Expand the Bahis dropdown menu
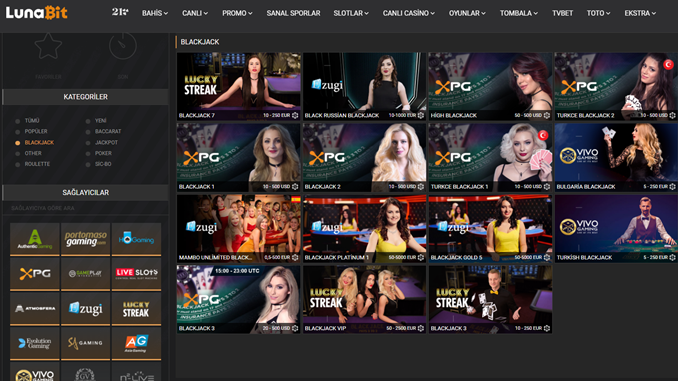This screenshot has width=678, height=381. click(155, 13)
